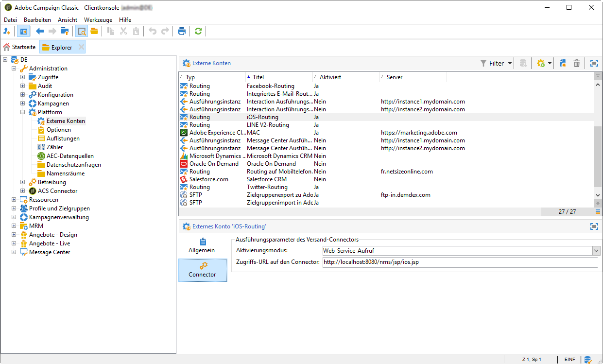This screenshot has width=603, height=364.
Task: Sort the list by Typ column
Action: pyautogui.click(x=212, y=77)
